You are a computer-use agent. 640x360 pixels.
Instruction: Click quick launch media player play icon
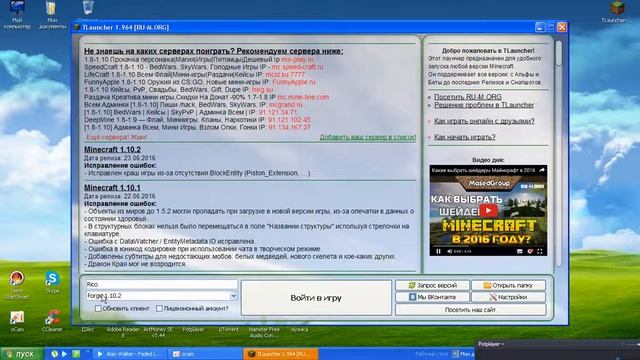point(64,354)
